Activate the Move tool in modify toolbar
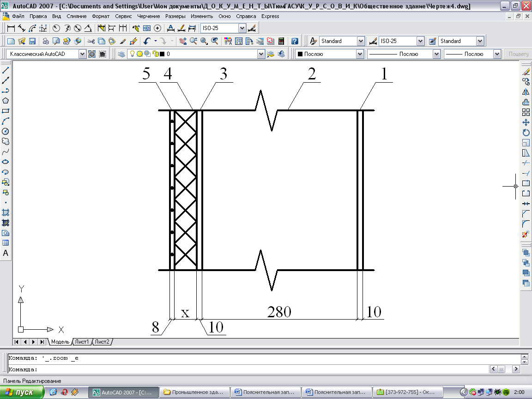The width and height of the screenshot is (532, 399). 526,122
